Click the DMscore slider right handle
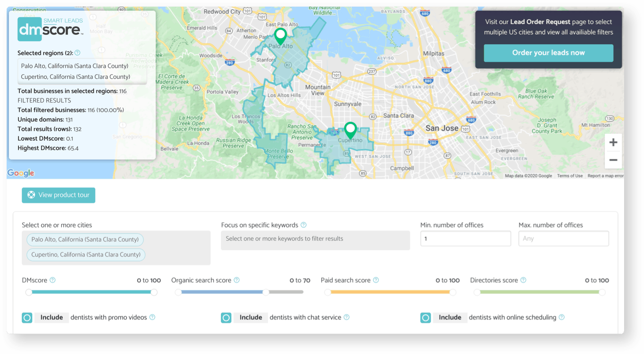This screenshot has height=354, width=644. click(154, 292)
